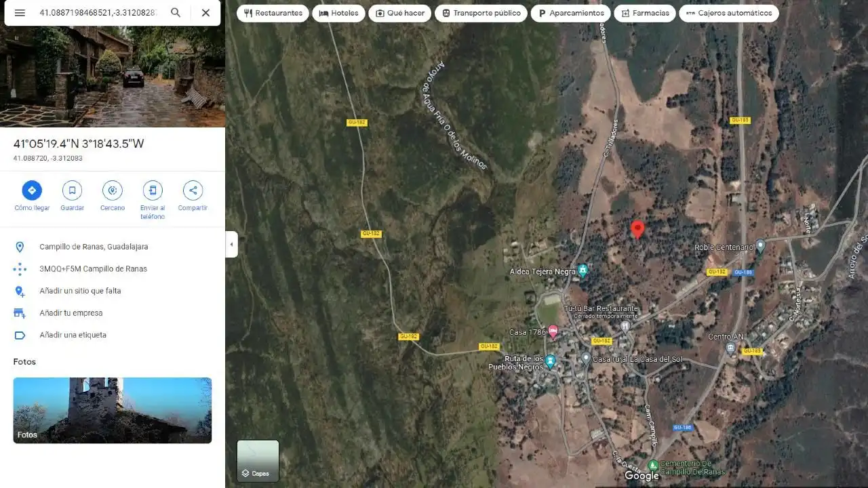Click Añadir una etiqueta link
Image resolution: width=868 pixels, height=488 pixels.
pyautogui.click(x=113, y=335)
